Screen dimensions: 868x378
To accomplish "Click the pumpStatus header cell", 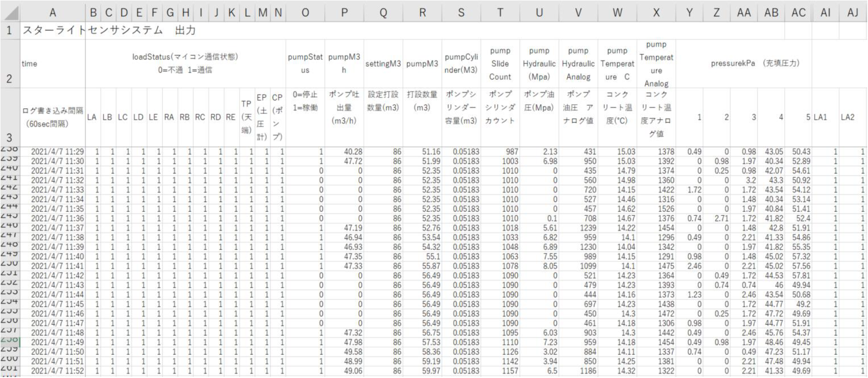I will (x=305, y=64).
